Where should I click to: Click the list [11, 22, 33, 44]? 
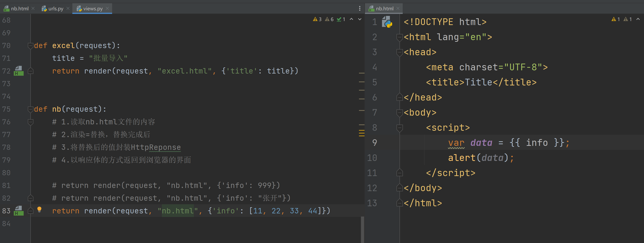click(285, 211)
